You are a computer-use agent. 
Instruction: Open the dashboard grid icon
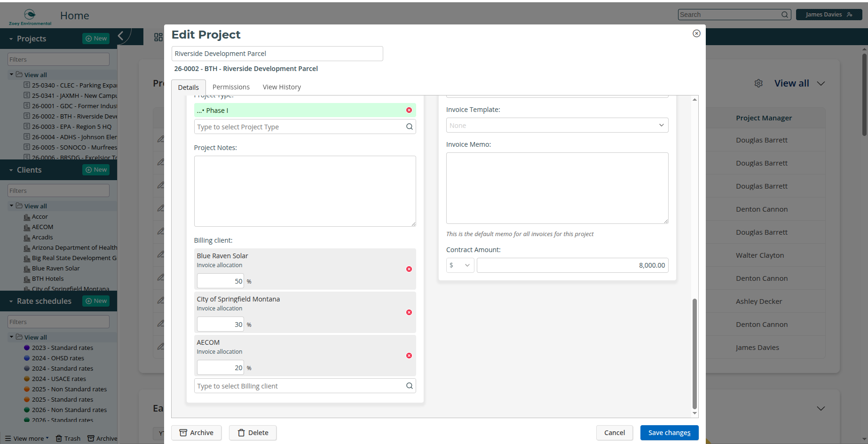[158, 37]
